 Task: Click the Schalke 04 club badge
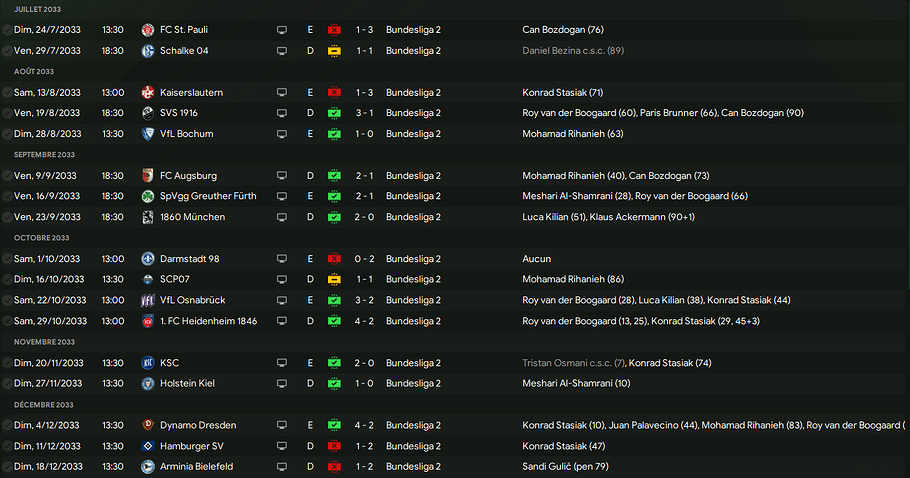click(148, 50)
